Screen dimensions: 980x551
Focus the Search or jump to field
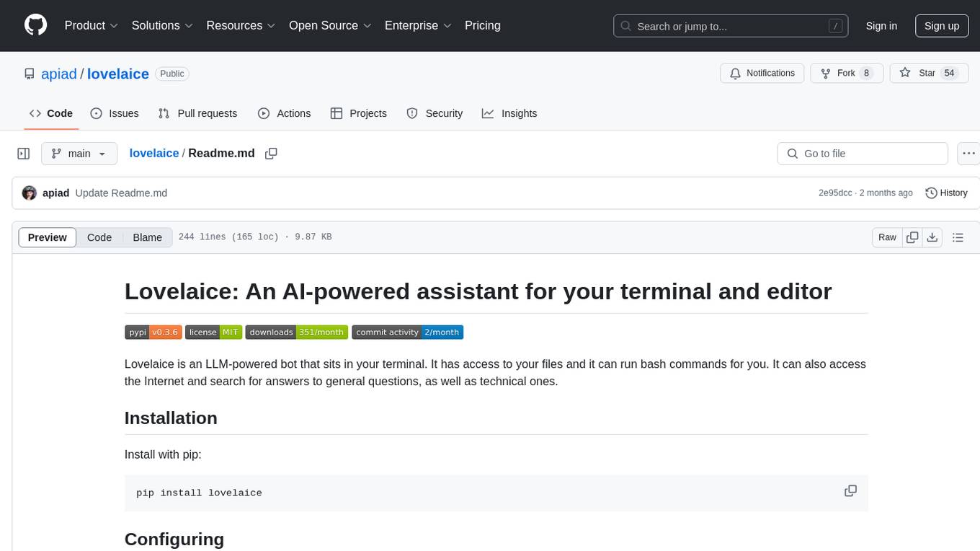731,26
